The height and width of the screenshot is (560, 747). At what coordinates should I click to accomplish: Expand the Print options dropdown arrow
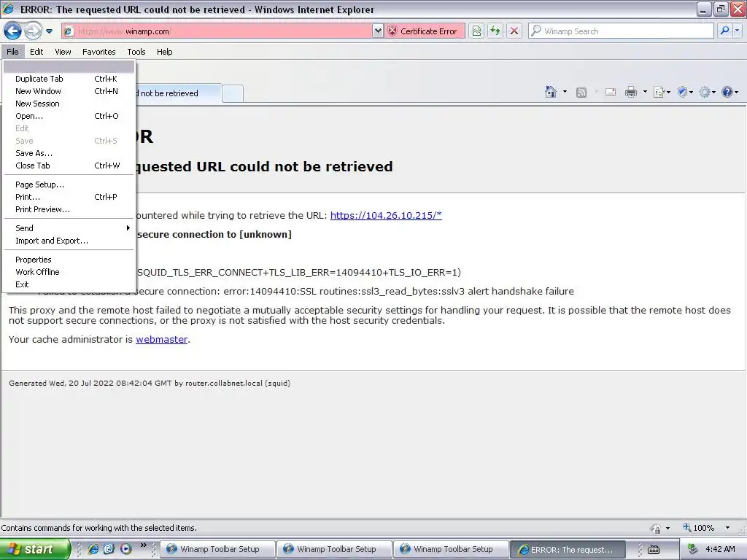645,92
